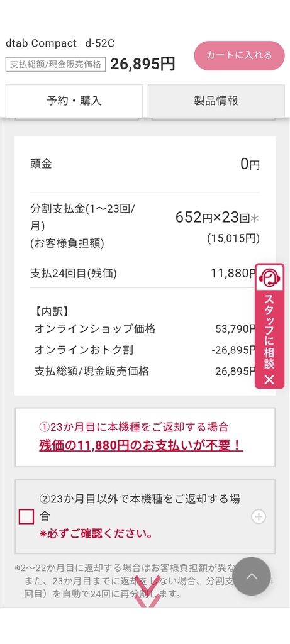Check the 23か月目以外 return confirmation checkbox

point(26,517)
